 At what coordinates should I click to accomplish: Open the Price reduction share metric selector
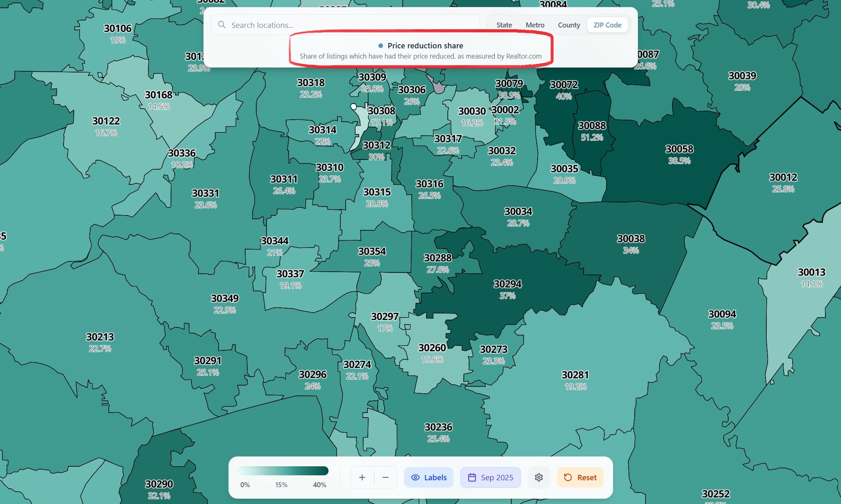point(425,46)
